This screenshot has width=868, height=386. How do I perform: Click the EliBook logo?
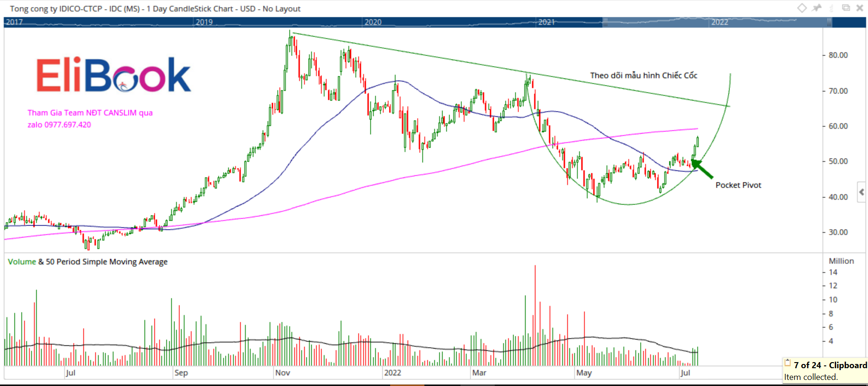point(113,75)
